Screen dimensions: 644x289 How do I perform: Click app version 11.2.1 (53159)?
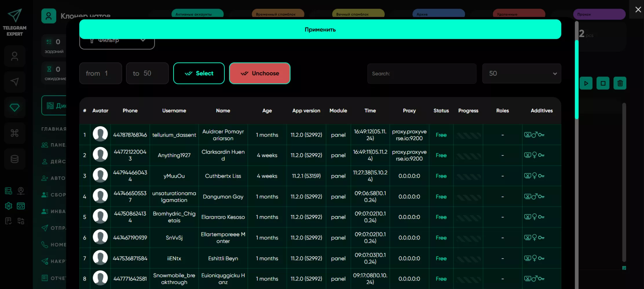[x=306, y=176]
